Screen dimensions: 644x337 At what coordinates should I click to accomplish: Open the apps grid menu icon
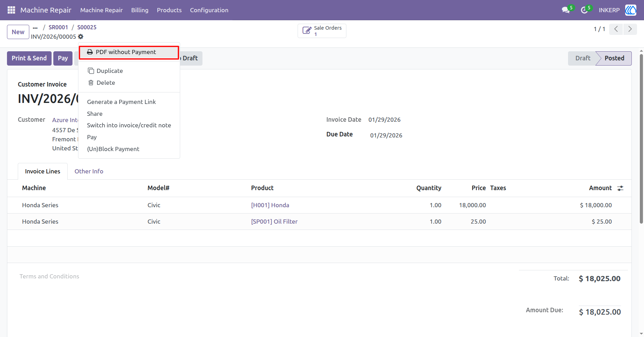(x=11, y=10)
